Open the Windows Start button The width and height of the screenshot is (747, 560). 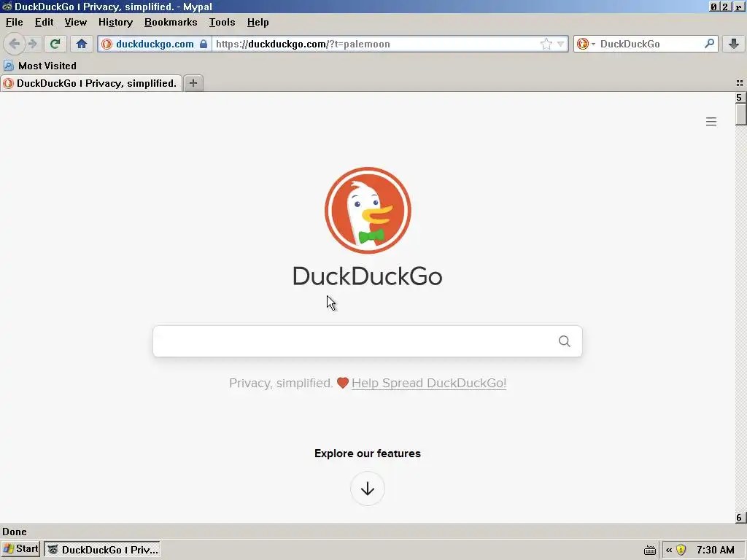click(20, 549)
